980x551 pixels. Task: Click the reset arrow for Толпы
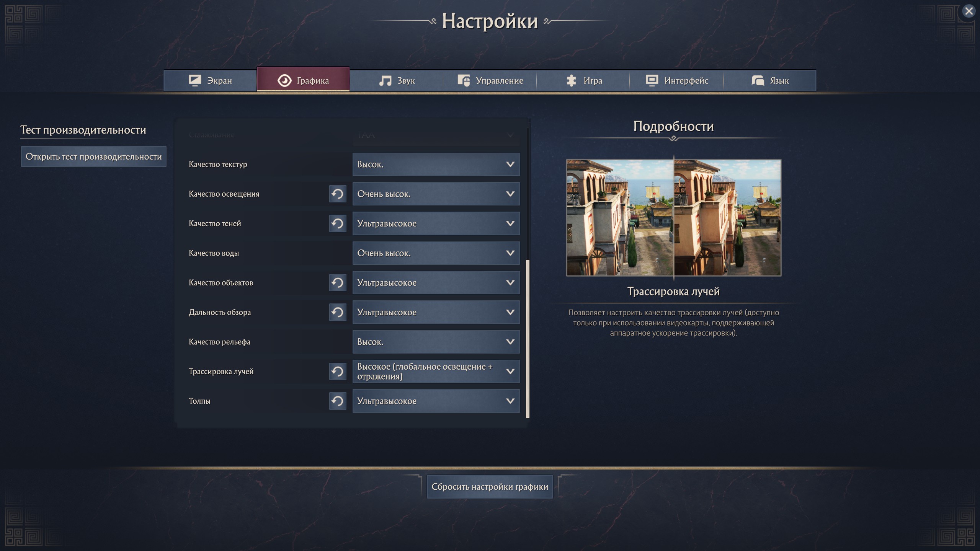pyautogui.click(x=337, y=401)
